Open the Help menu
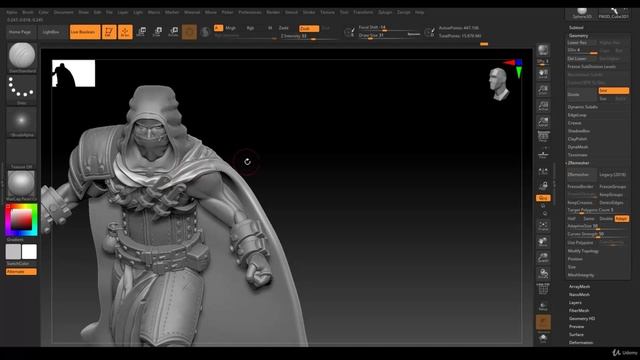The width and height of the screenshot is (640, 360). click(x=419, y=12)
